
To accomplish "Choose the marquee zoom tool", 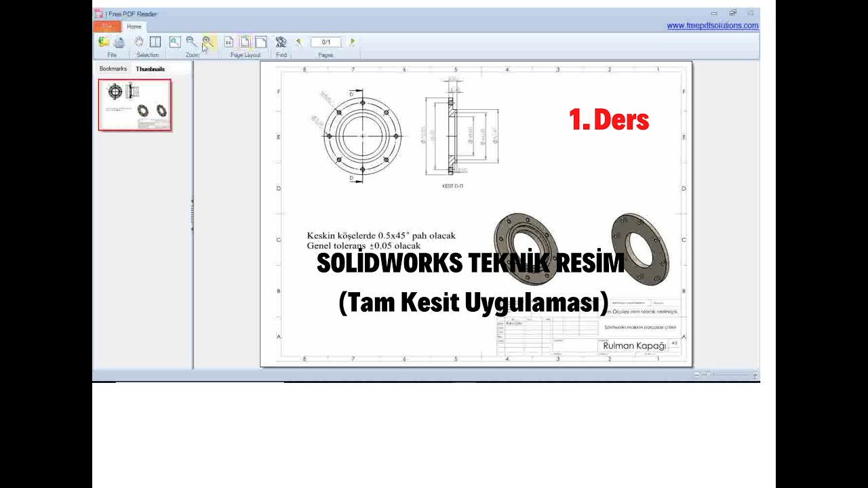I will (x=175, y=42).
